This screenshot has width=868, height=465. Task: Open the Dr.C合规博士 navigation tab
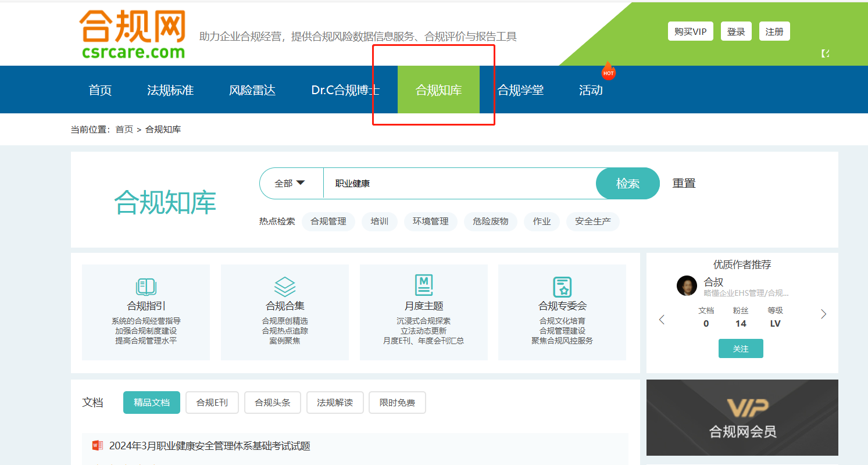pyautogui.click(x=345, y=90)
